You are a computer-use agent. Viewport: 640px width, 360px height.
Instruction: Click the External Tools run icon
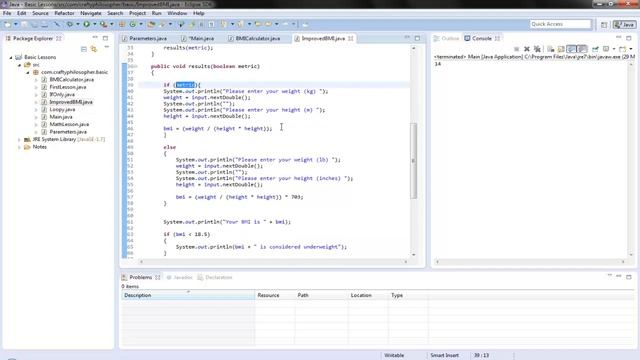[103, 24]
